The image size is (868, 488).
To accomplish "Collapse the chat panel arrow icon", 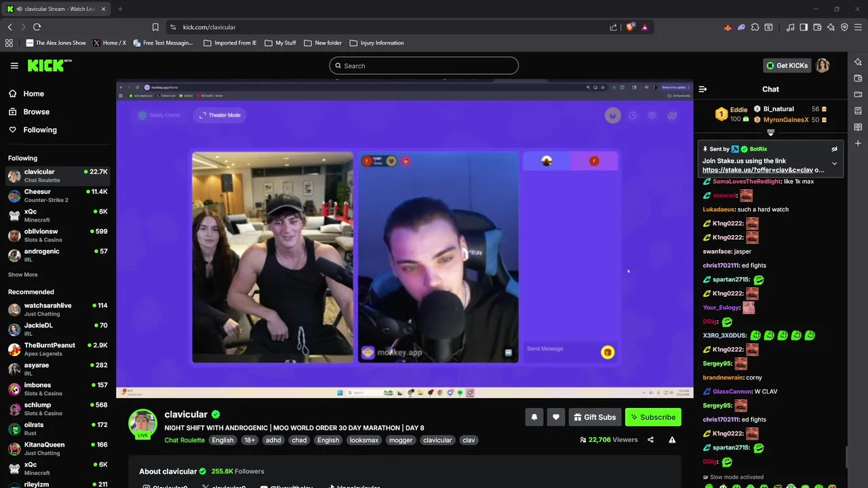I will [x=703, y=89].
